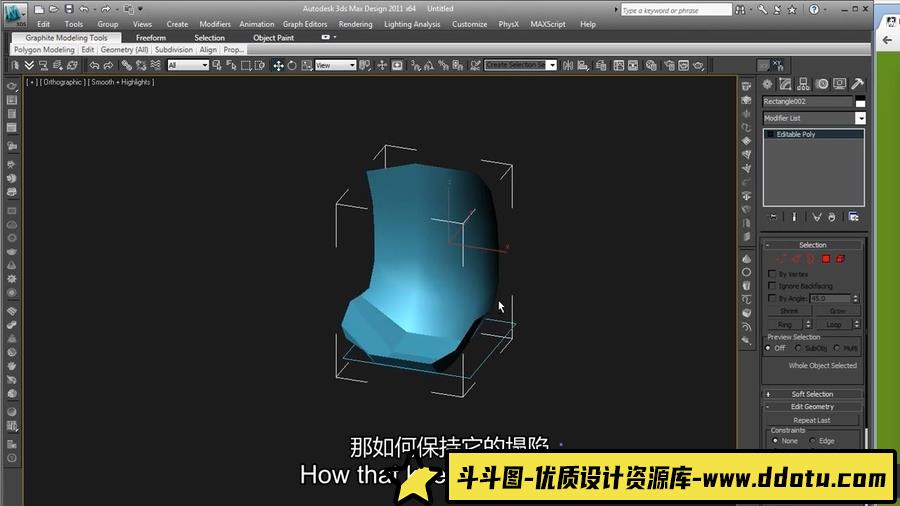
Task: Click the Polygon Modeling ribbon panel button
Action: point(44,50)
